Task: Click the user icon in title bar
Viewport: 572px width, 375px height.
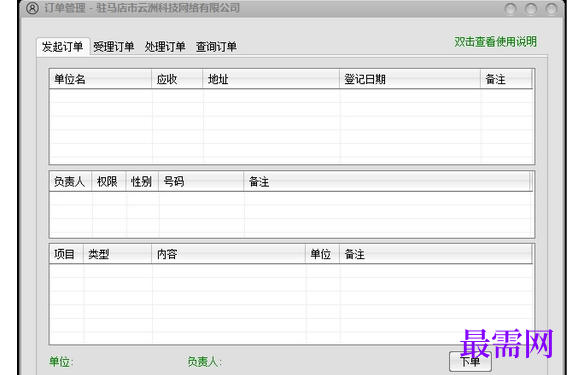Action: tap(32, 8)
